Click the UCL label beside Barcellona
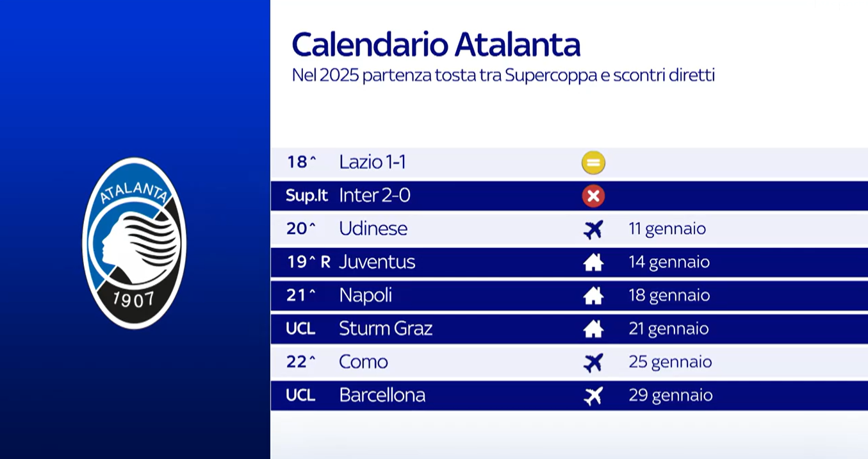Viewport: 868px width, 459px height. [x=300, y=396]
